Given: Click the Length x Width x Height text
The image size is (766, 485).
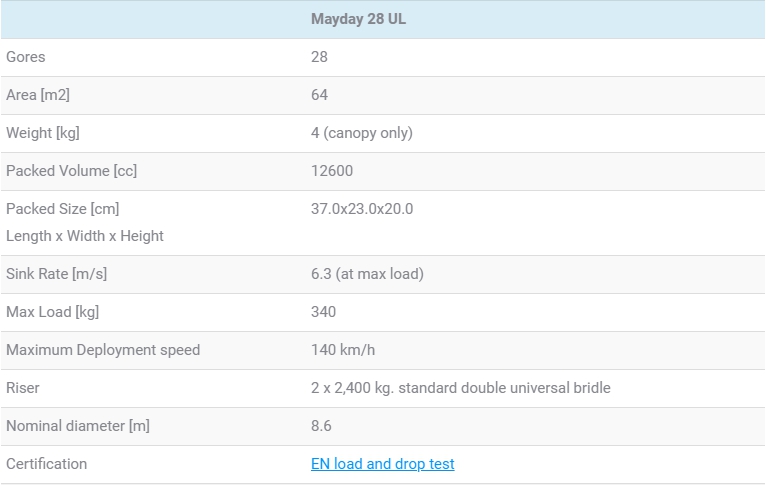Looking at the screenshot, I should pos(85,236).
